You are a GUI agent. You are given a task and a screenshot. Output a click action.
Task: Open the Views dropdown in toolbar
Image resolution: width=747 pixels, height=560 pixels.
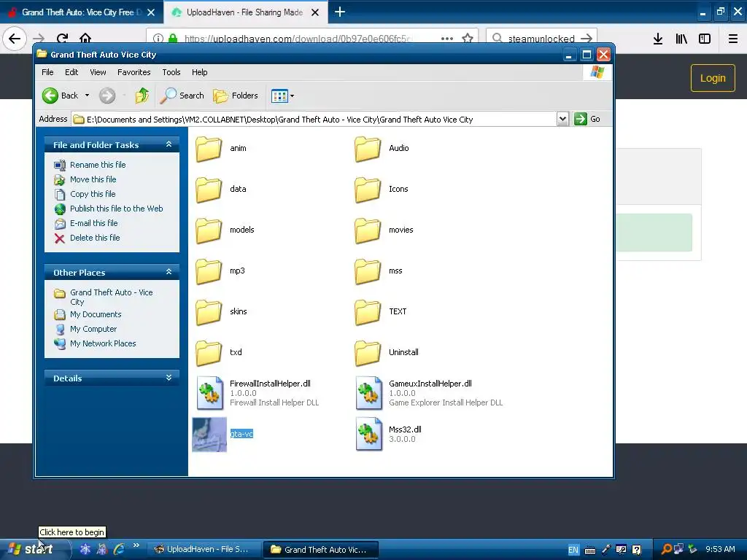282,96
